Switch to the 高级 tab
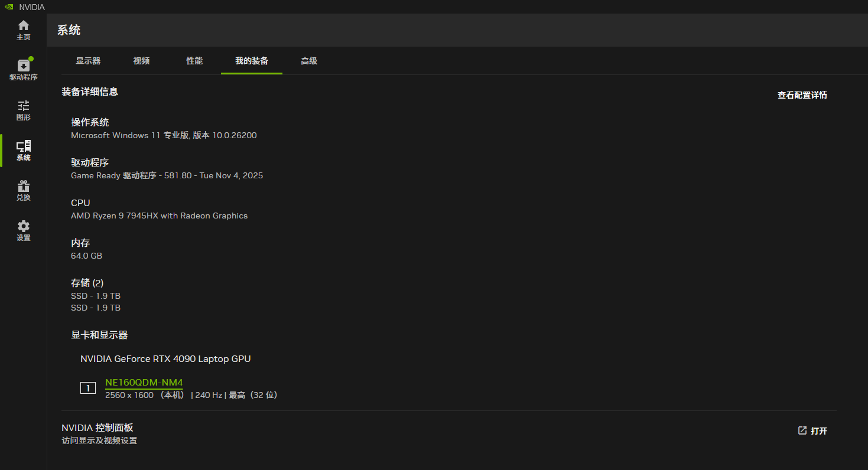 pyautogui.click(x=309, y=61)
